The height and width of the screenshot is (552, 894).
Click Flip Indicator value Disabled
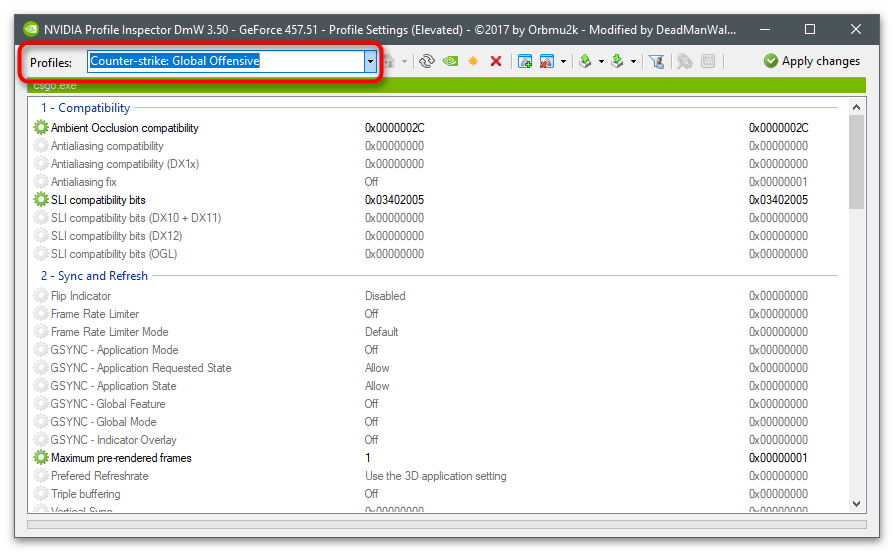pos(385,296)
